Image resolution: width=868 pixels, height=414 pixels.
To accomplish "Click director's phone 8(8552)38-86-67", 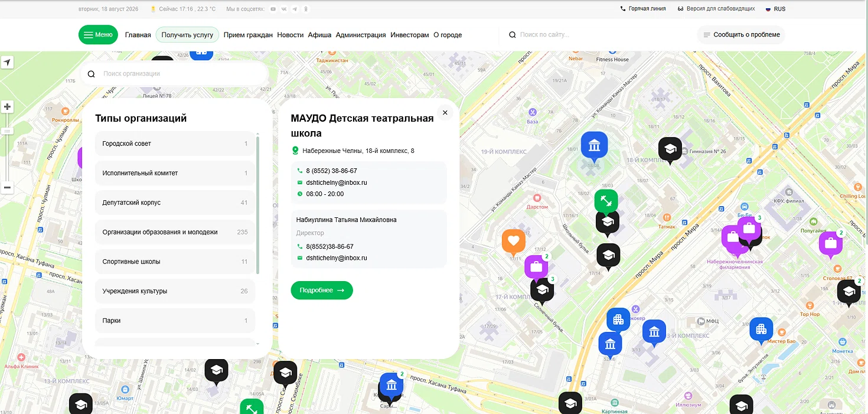I will [329, 246].
